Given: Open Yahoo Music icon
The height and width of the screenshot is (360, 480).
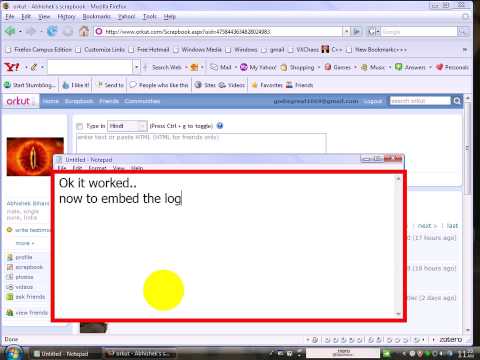Looking at the screenshot, I should (364, 67).
